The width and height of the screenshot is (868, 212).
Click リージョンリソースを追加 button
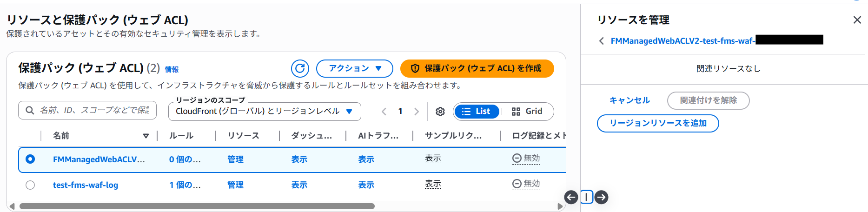tap(658, 123)
